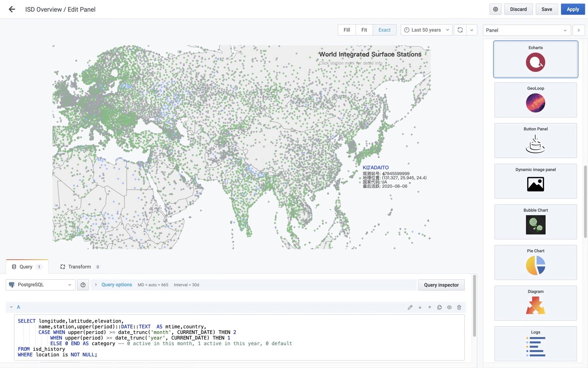The width and height of the screenshot is (588, 368).
Task: Choose the Pie Chart visualization
Action: click(x=536, y=262)
